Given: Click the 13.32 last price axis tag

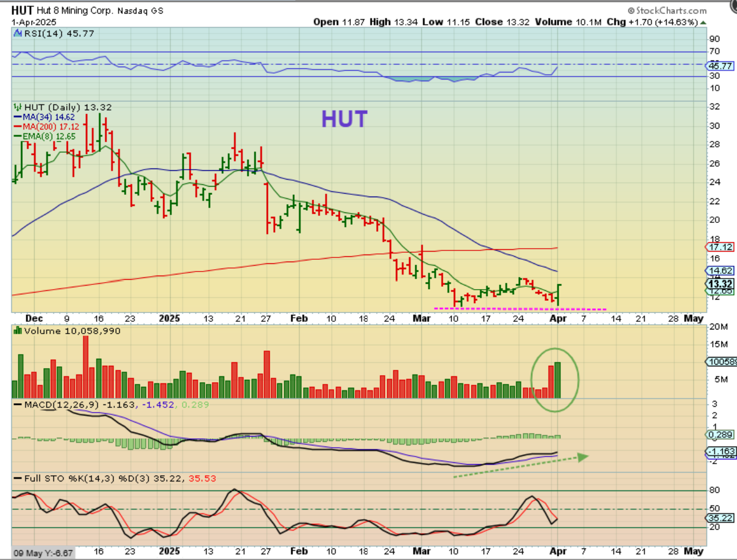Looking at the screenshot, I should [720, 284].
